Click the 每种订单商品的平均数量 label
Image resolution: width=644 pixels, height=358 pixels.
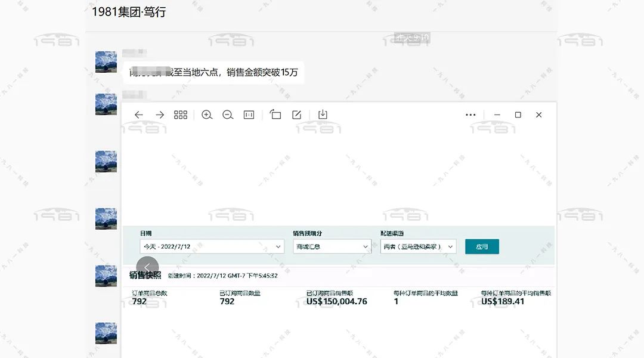[x=426, y=293]
